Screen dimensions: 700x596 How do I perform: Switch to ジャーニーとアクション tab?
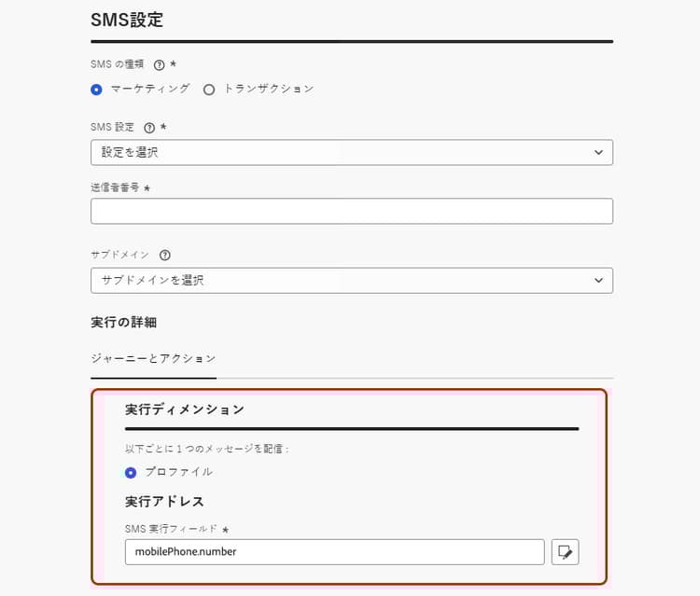[153, 358]
